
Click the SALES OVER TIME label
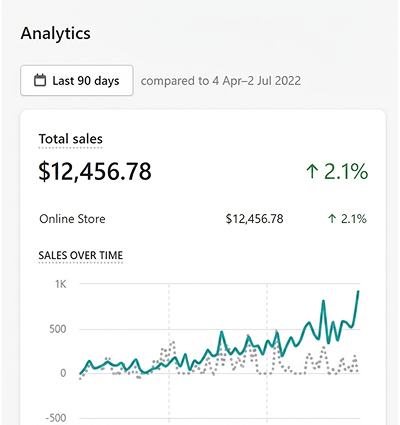[81, 255]
